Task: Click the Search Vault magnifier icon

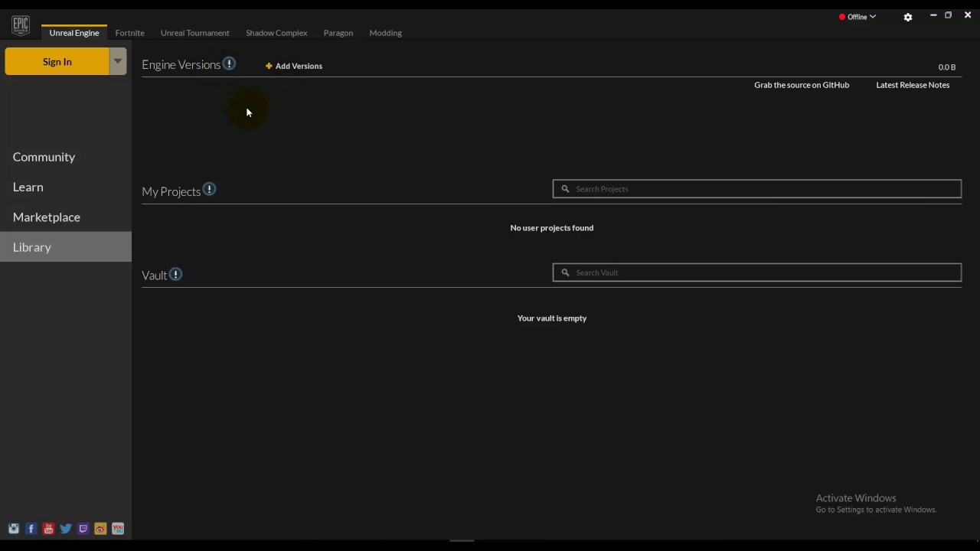Action: [x=566, y=272]
